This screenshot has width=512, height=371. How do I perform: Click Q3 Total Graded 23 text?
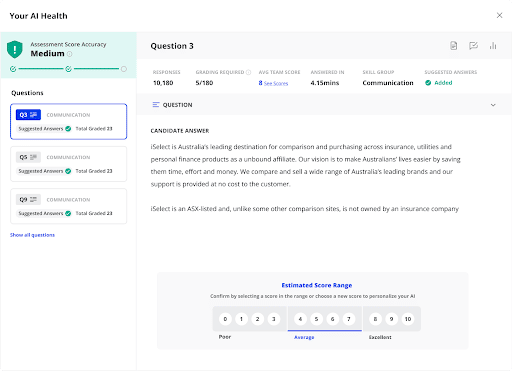pyautogui.click(x=94, y=129)
